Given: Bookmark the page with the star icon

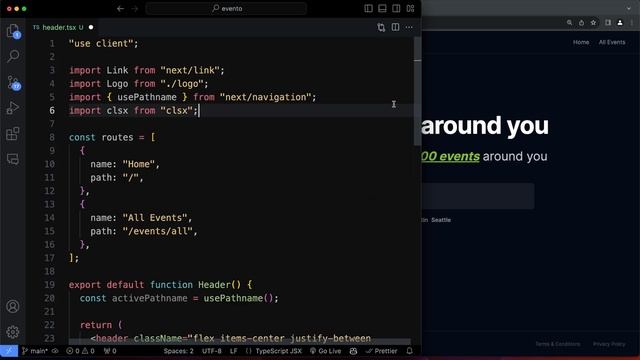Looking at the screenshot, I should click(593, 23).
